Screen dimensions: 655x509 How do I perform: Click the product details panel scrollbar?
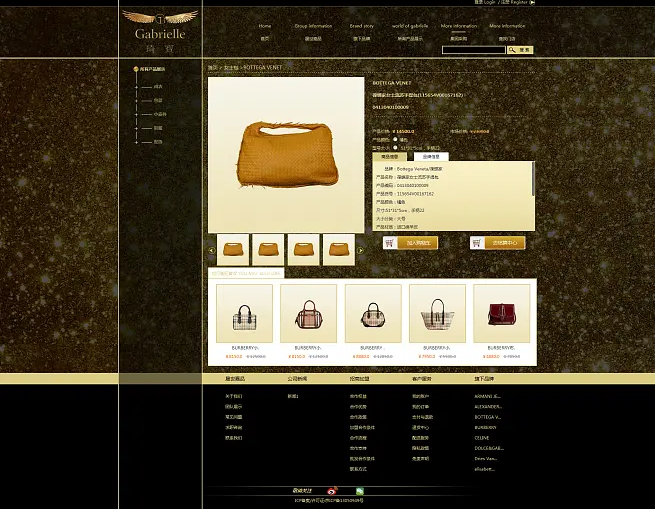click(x=533, y=178)
